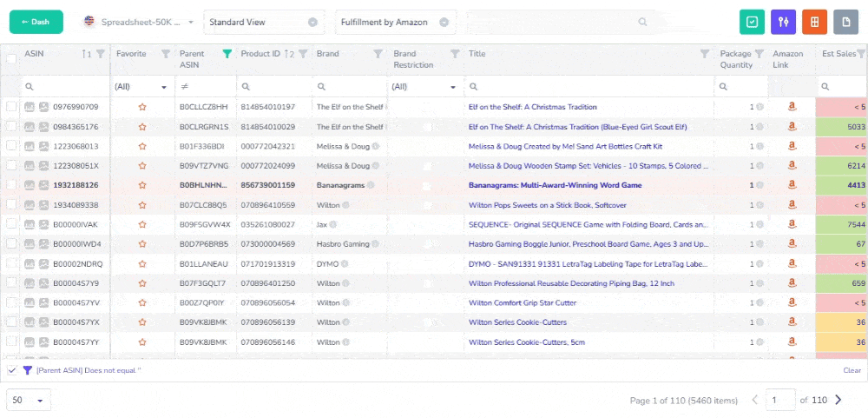The width and height of the screenshot is (868, 418).
Task: Favorite the Bananagrams row with star icon
Action: pos(142,185)
